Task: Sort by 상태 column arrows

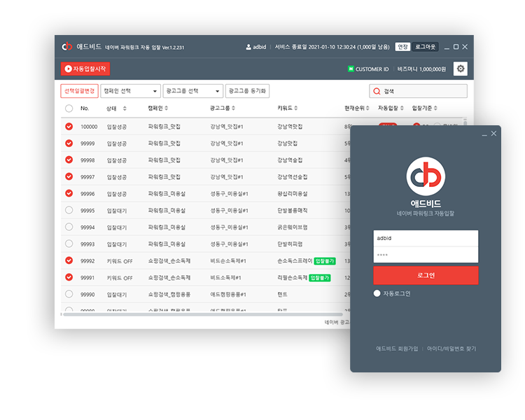Action: pos(125,108)
